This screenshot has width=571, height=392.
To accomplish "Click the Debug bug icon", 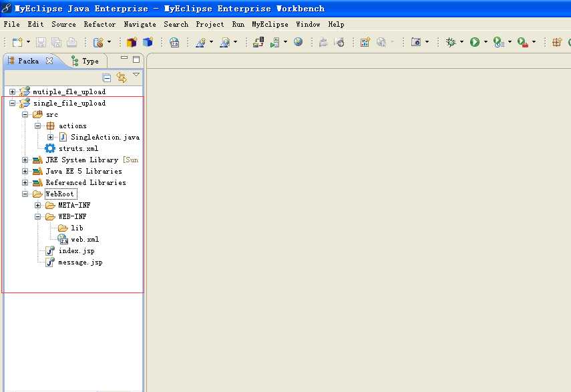I will point(451,42).
